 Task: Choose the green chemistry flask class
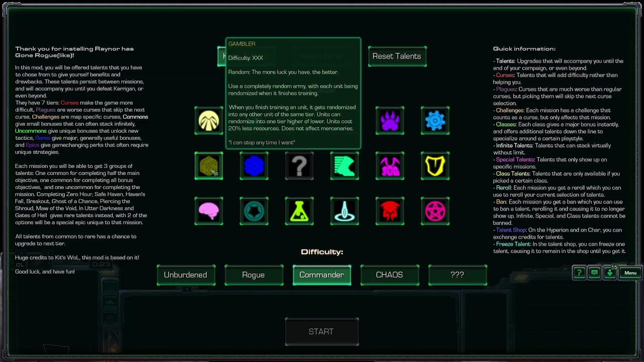(299, 211)
